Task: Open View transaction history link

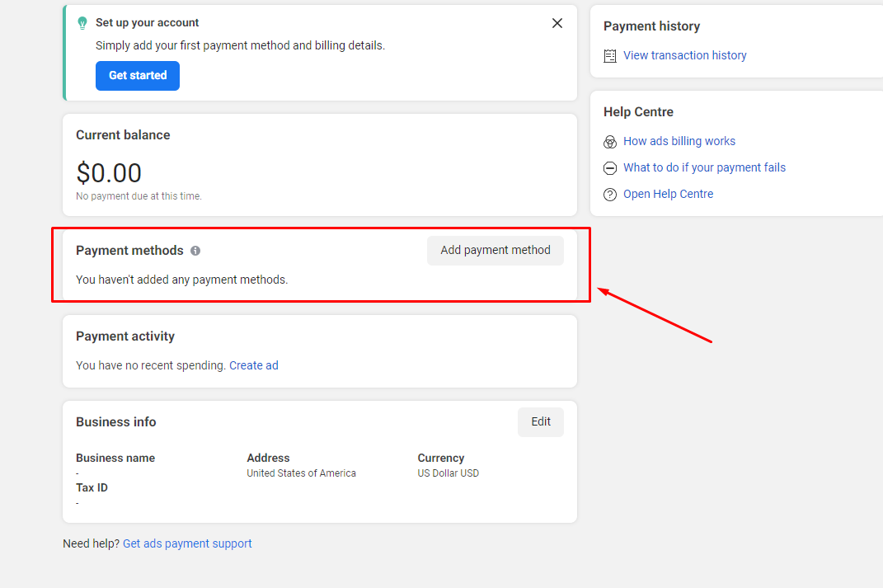Action: (685, 55)
